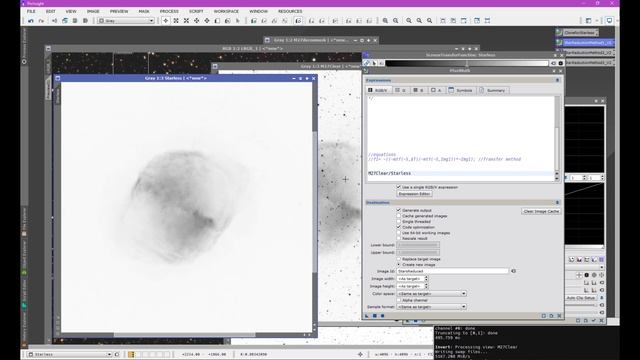Click the Auto Clip Setup button
The height and width of the screenshot is (360, 640).
580,298
